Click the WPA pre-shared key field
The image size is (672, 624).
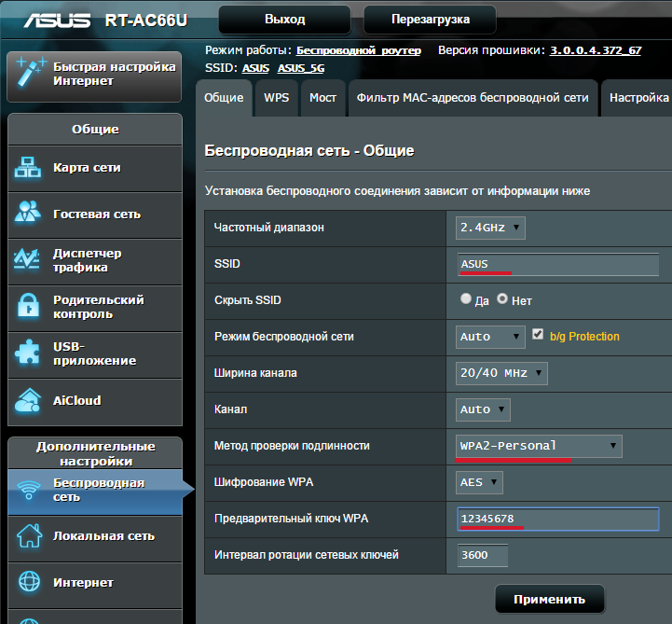point(558,519)
